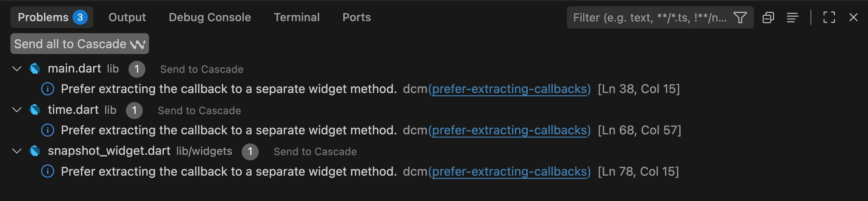
Task: Collapse the main.dart problems group
Action: pos(17,69)
